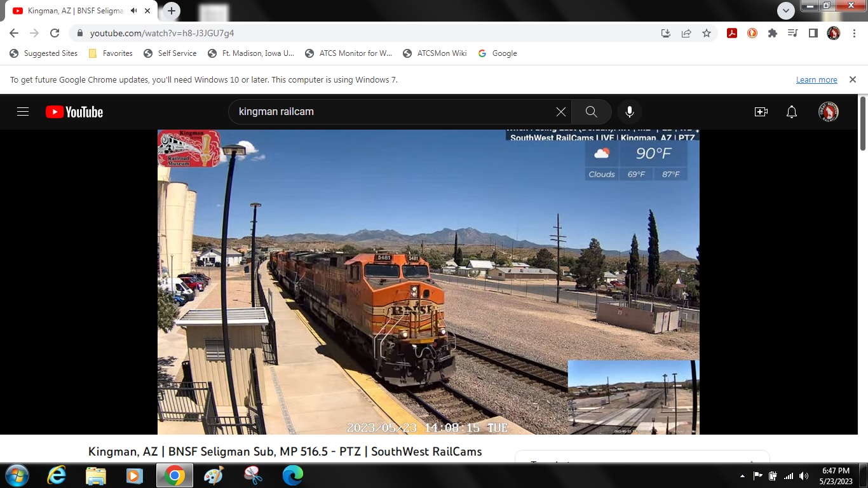Open the YouTube hamburger guide menu

point(23,112)
